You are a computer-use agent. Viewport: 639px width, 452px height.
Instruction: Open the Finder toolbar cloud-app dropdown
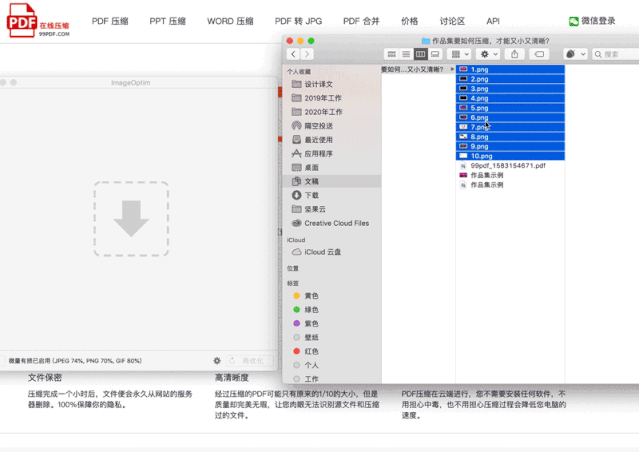coord(575,54)
